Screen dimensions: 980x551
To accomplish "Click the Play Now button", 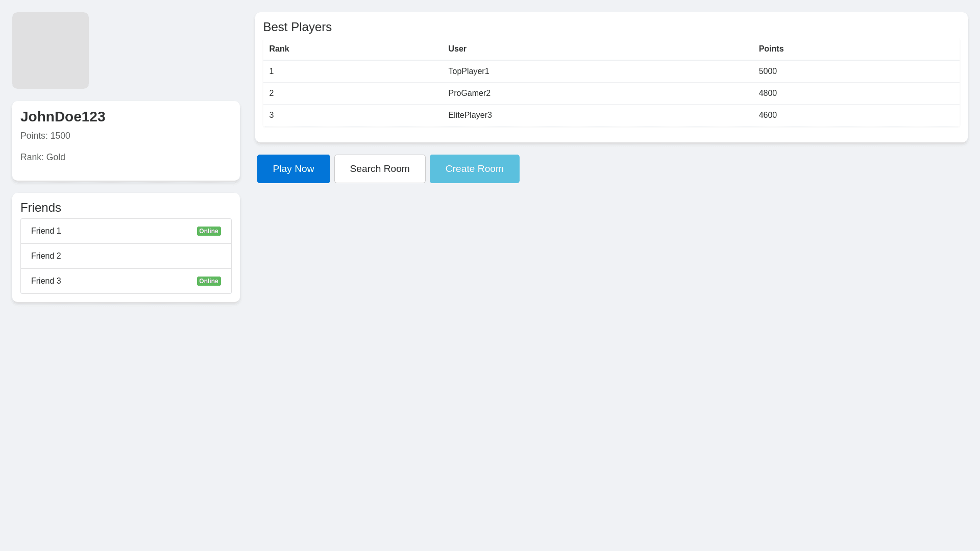I will pyautogui.click(x=293, y=169).
